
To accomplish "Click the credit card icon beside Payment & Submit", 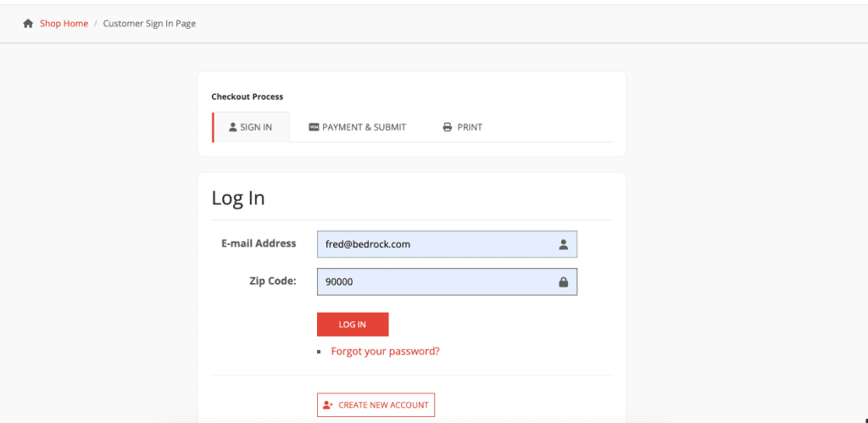I will 314,127.
